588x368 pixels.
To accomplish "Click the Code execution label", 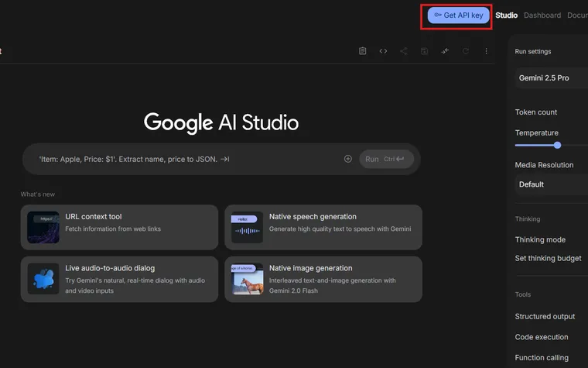I will coord(541,337).
